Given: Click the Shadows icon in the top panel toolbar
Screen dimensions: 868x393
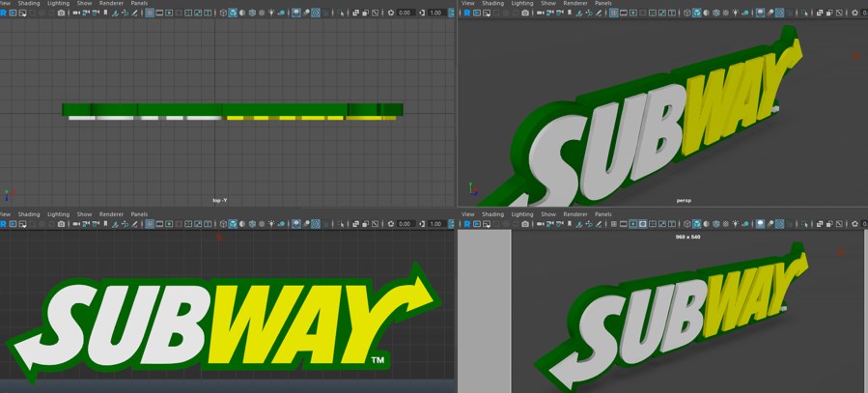Looking at the screenshot, I should tap(281, 13).
